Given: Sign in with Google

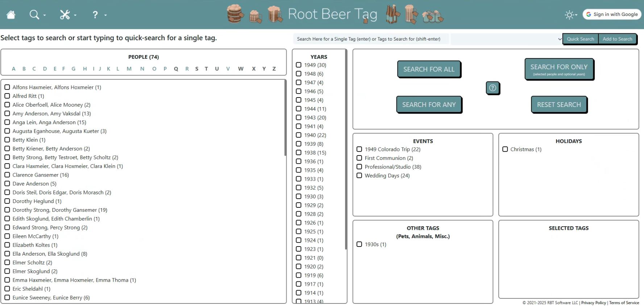Looking at the screenshot, I should (x=612, y=14).
